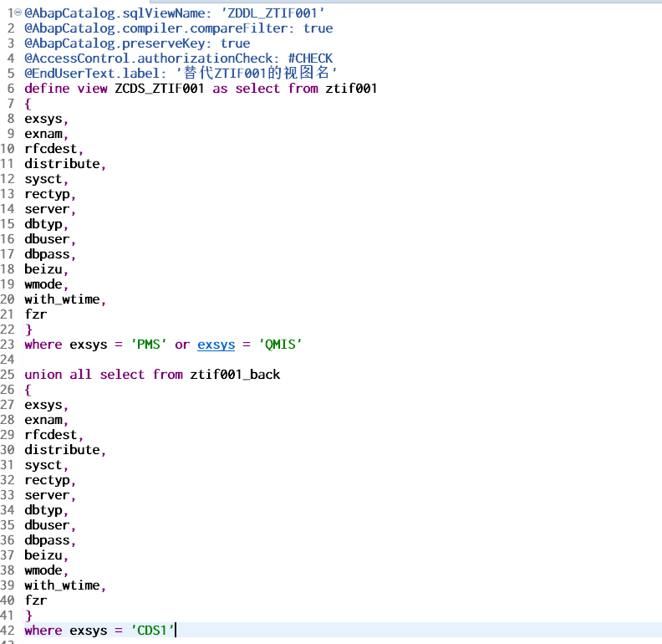Click field wmode on line 19
The image size is (662, 644).
point(43,284)
